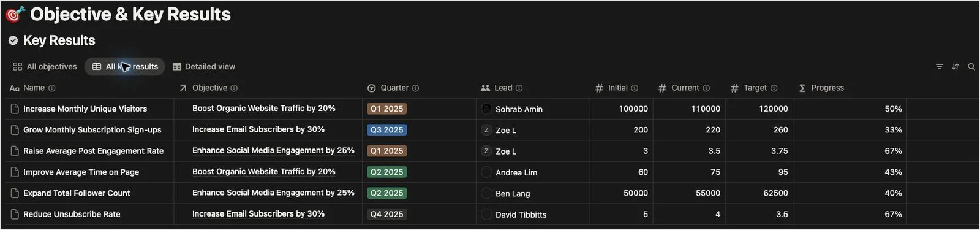Image resolution: width=980 pixels, height=230 pixels.
Task: Click the Target column info icon
Action: 774,88
